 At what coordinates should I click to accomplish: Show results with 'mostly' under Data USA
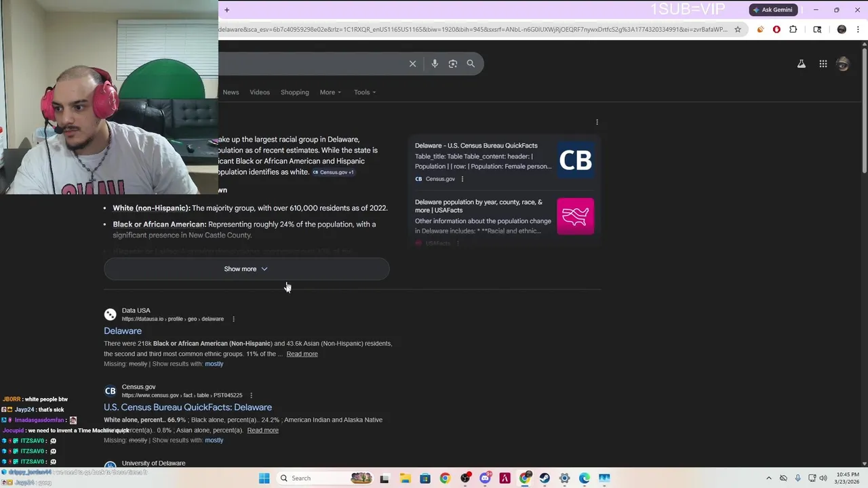tap(214, 364)
